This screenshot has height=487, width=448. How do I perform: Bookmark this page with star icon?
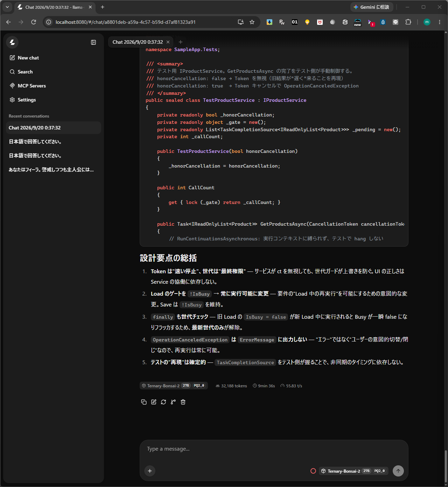[252, 22]
